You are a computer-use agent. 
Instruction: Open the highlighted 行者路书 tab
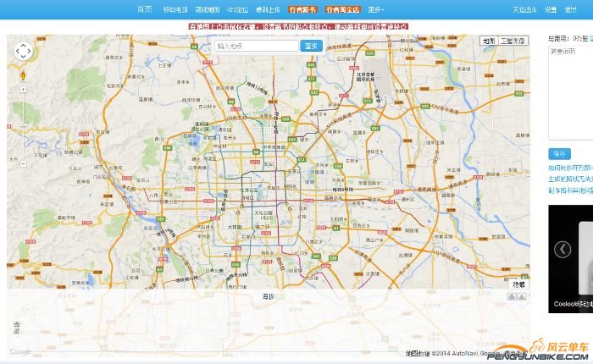(x=302, y=9)
